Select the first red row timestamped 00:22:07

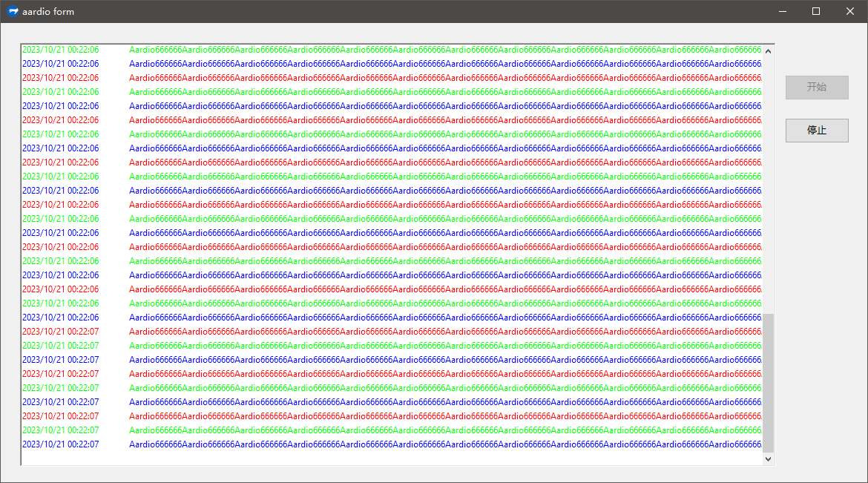(392, 331)
